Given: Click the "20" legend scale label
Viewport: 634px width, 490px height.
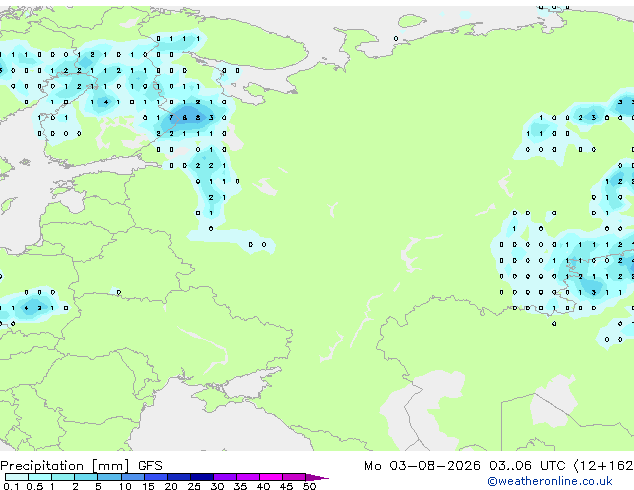Looking at the screenshot, I should pyautogui.click(x=171, y=486).
